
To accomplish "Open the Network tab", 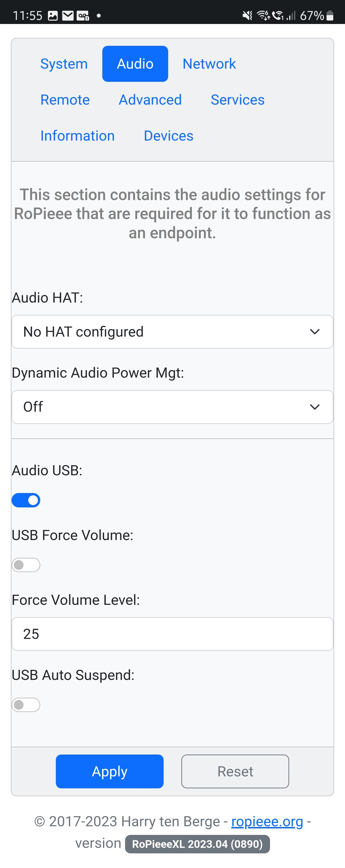I will pos(209,64).
